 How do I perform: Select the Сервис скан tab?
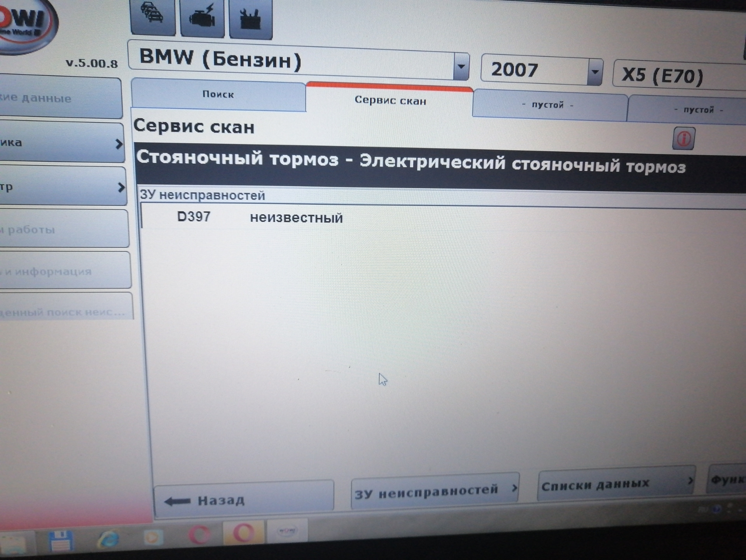390,101
